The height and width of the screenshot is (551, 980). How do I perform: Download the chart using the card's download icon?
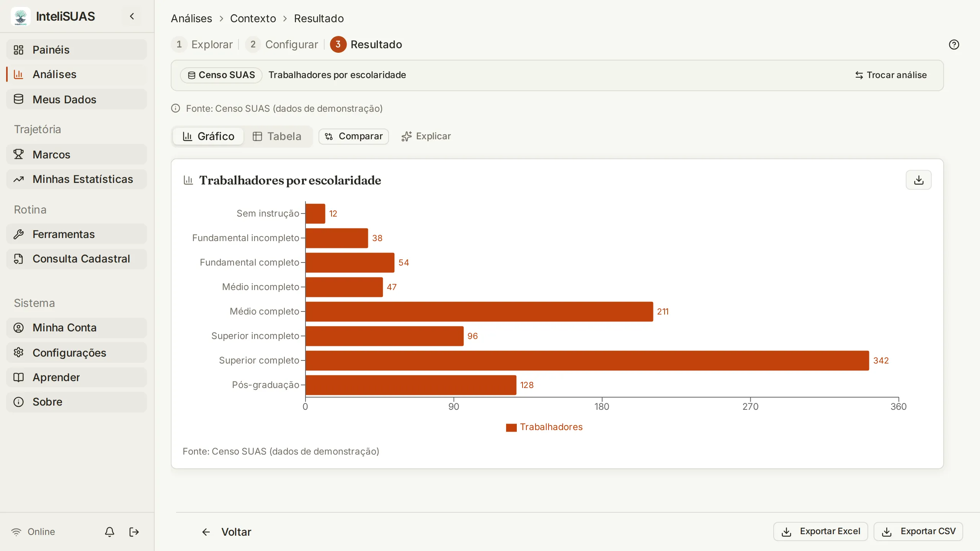(918, 180)
